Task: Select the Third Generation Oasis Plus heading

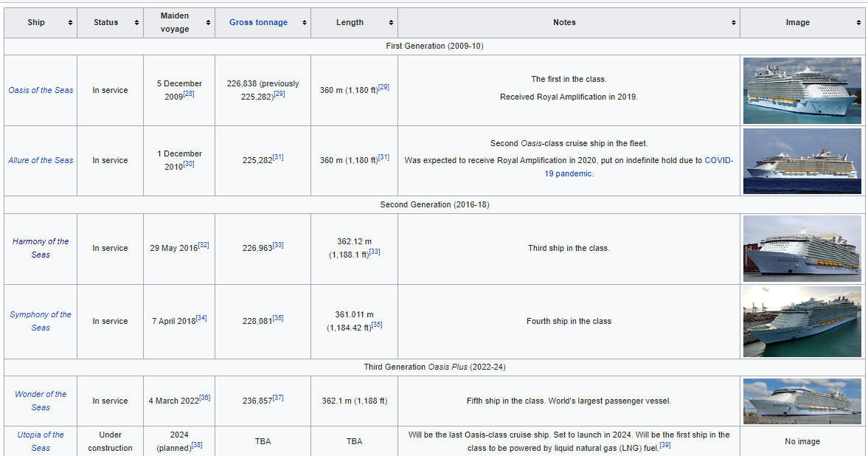Action: click(x=434, y=367)
